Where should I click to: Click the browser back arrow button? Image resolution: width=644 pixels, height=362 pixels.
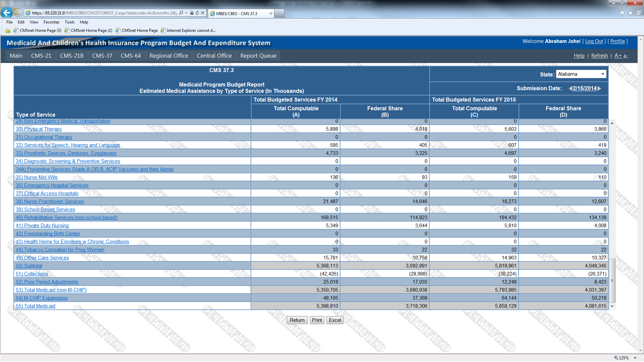click(x=7, y=13)
